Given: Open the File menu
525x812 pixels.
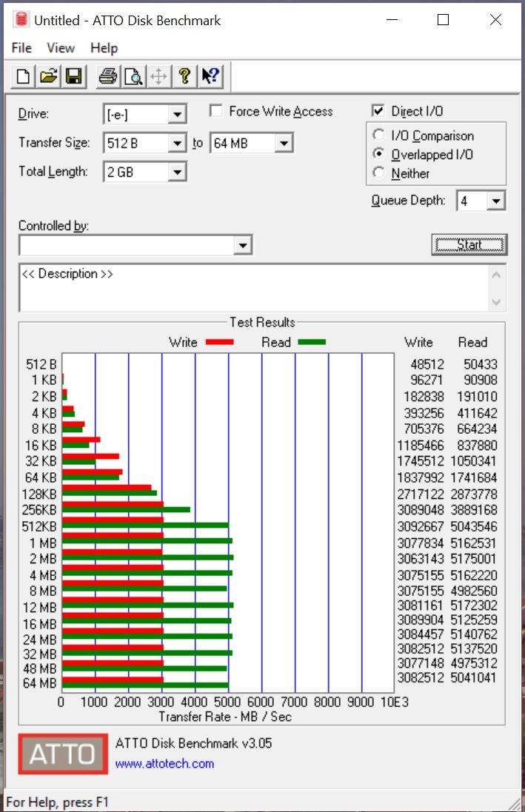Looking at the screenshot, I should (x=21, y=48).
